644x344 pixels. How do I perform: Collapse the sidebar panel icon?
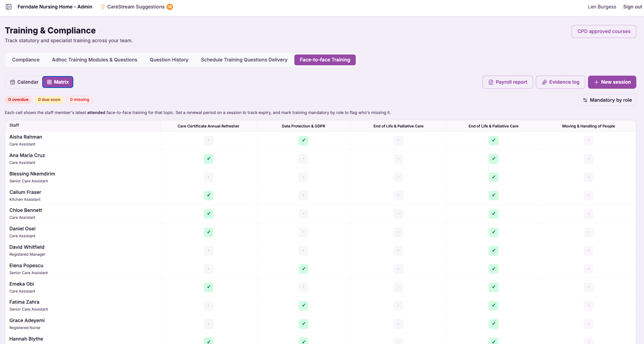pos(8,7)
